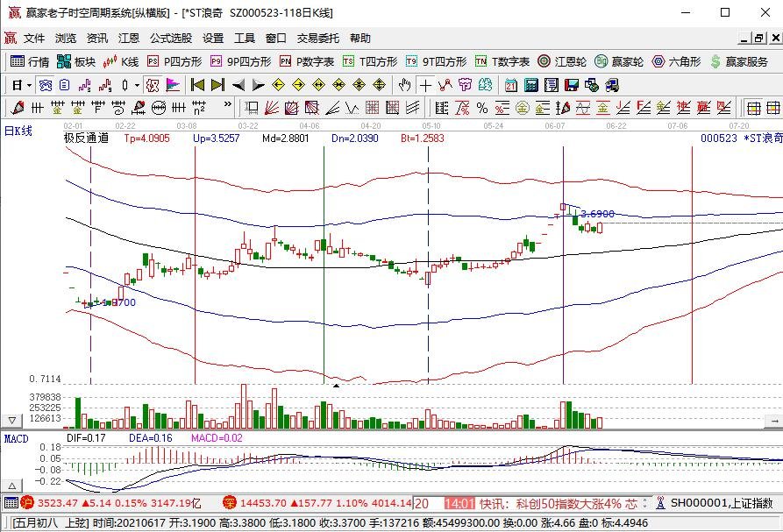783x532 pixels.
Task: Open the calculator icon
Action: pyautogui.click(x=530, y=85)
